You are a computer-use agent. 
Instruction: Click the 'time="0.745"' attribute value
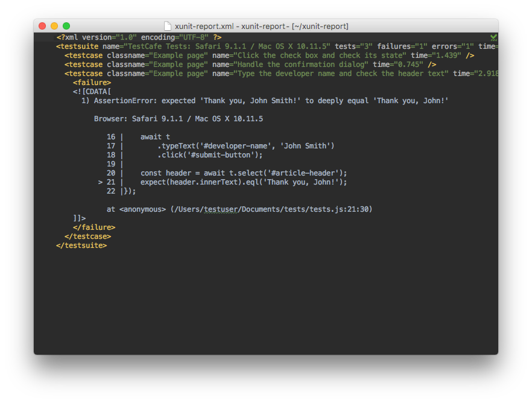398,65
